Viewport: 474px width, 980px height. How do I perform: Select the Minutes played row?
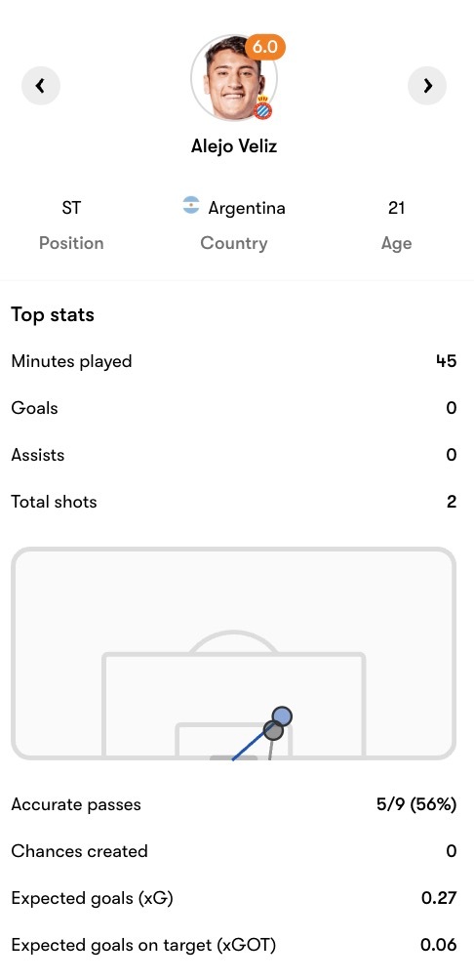233,361
